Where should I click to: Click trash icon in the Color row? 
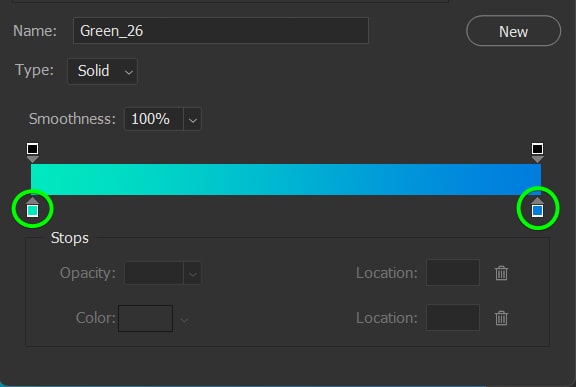point(501,318)
